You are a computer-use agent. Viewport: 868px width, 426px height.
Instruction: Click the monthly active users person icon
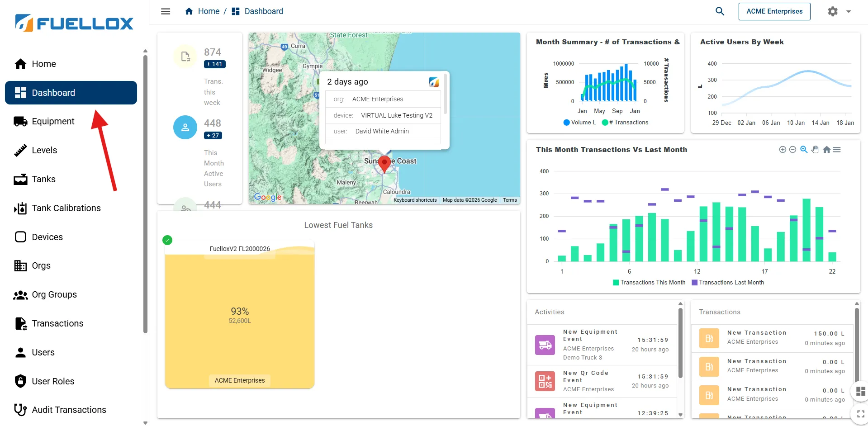tap(185, 128)
